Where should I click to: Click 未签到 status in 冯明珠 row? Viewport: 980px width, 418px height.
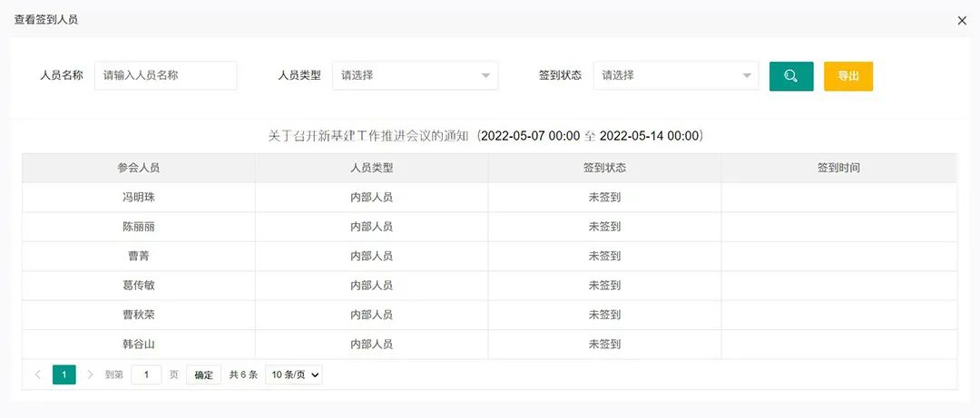(604, 198)
